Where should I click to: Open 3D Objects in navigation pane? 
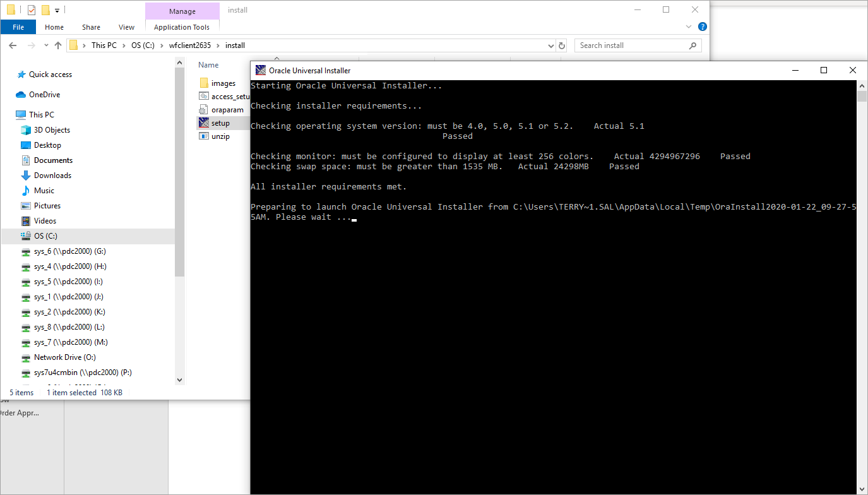tap(52, 130)
